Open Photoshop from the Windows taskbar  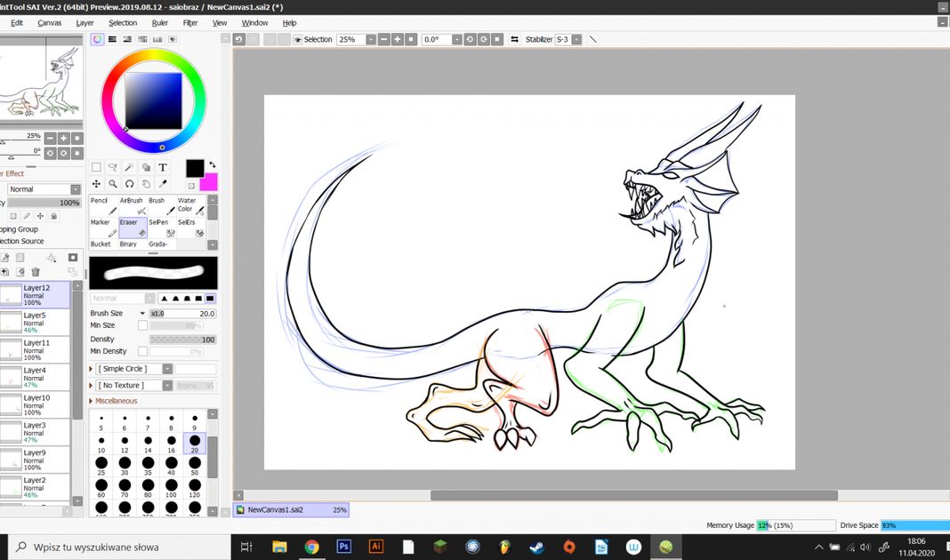(343, 547)
